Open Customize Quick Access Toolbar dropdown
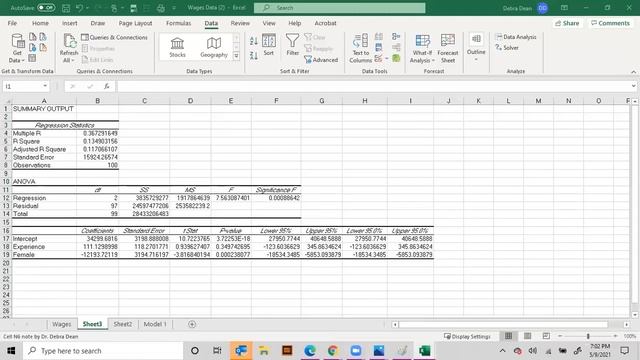This screenshot has height=360, width=640. [x=174, y=8]
